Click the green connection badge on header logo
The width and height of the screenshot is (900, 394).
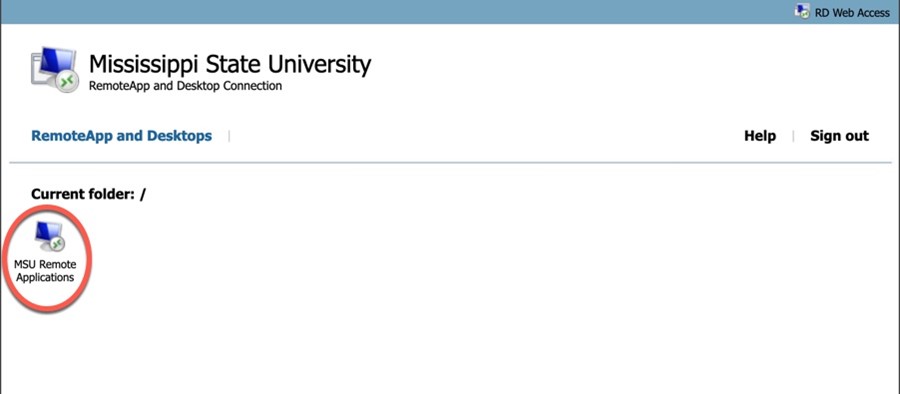click(67, 83)
